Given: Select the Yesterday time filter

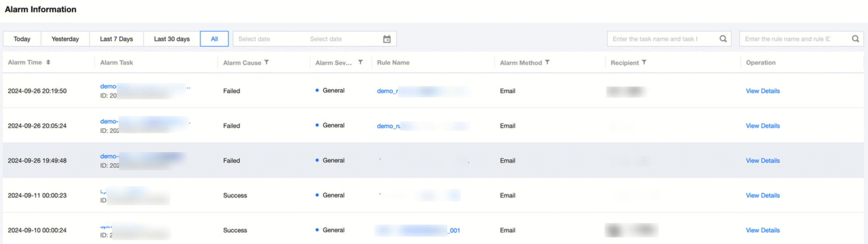Looking at the screenshot, I should (65, 39).
